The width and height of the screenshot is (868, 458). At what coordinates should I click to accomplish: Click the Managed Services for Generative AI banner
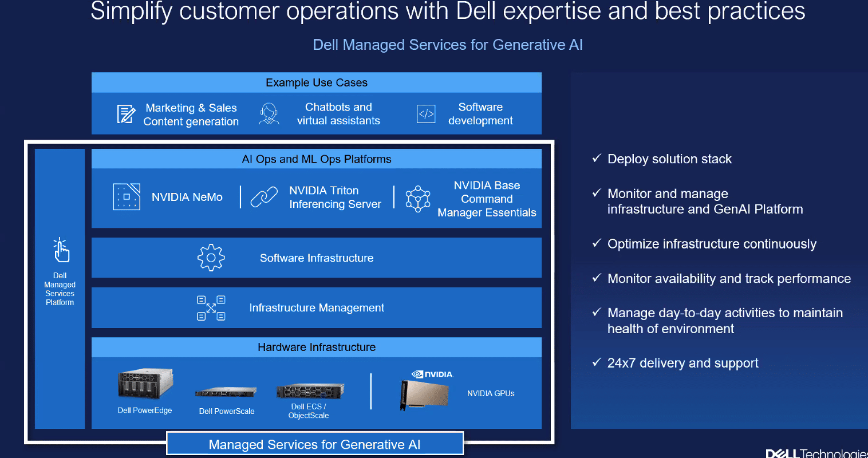coord(315,444)
